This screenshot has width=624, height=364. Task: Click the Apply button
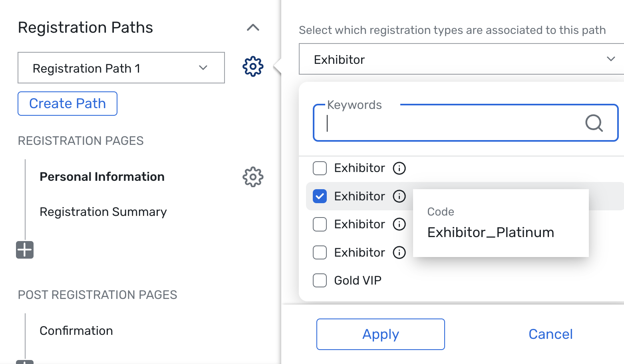tap(381, 334)
